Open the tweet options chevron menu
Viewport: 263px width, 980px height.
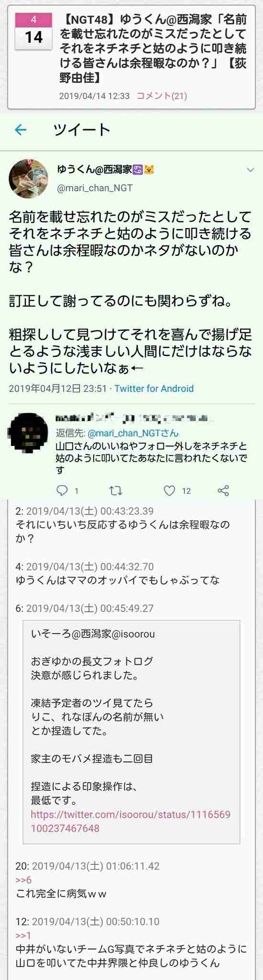[x=250, y=170]
